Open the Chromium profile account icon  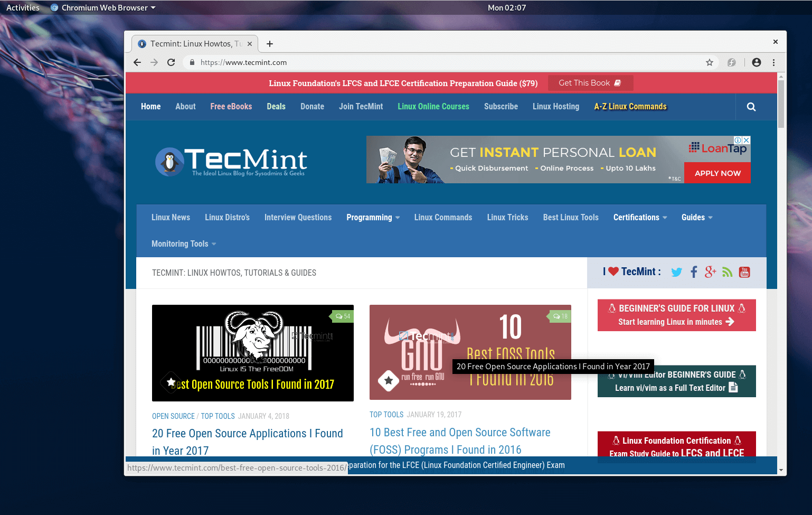[757, 62]
